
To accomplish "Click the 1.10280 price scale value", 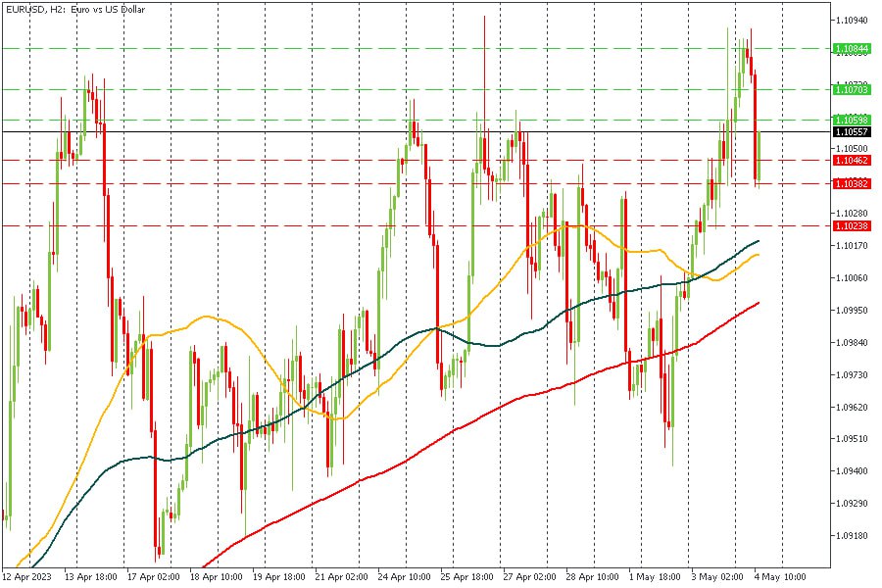I will coord(852,214).
